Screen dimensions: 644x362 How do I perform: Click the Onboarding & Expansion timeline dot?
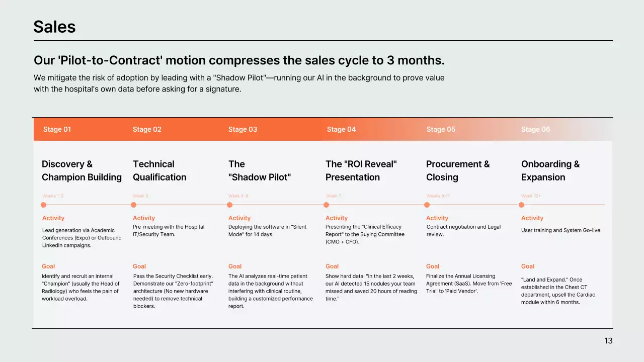click(x=522, y=205)
